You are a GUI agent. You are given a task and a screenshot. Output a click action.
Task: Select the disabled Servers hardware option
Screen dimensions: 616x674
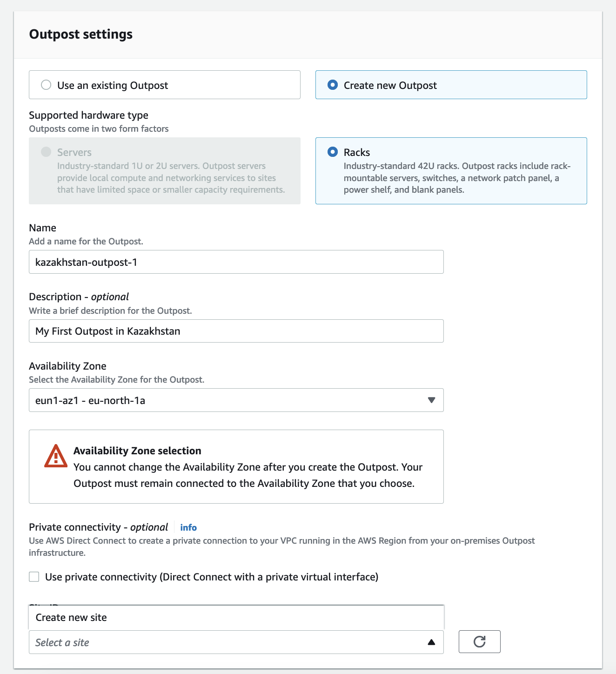click(x=46, y=152)
